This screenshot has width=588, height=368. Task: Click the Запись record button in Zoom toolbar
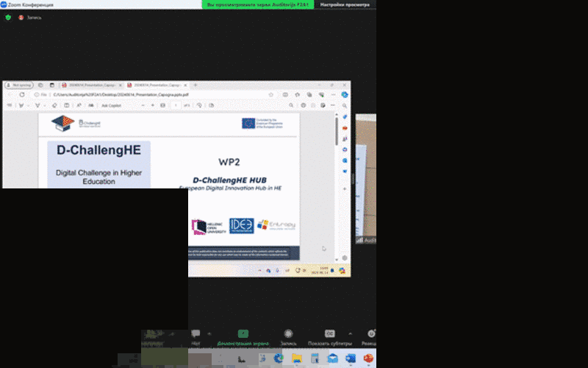[x=288, y=337]
